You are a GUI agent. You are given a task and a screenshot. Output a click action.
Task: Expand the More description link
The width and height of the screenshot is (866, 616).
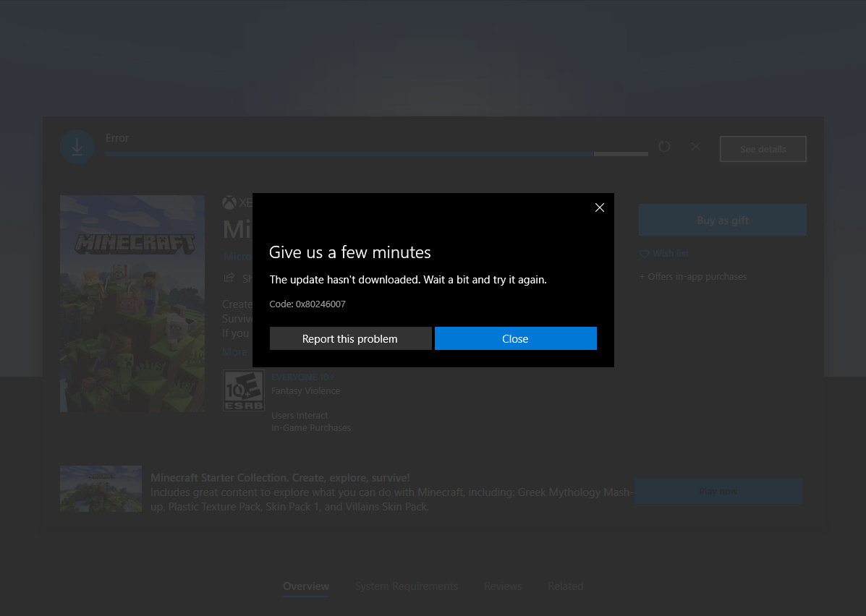coord(234,352)
